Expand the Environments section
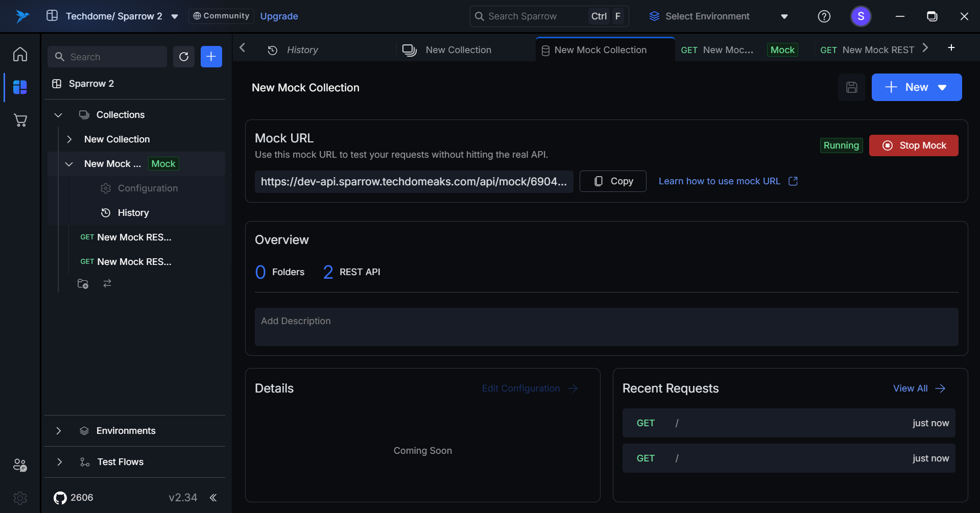The image size is (980, 513). (59, 431)
